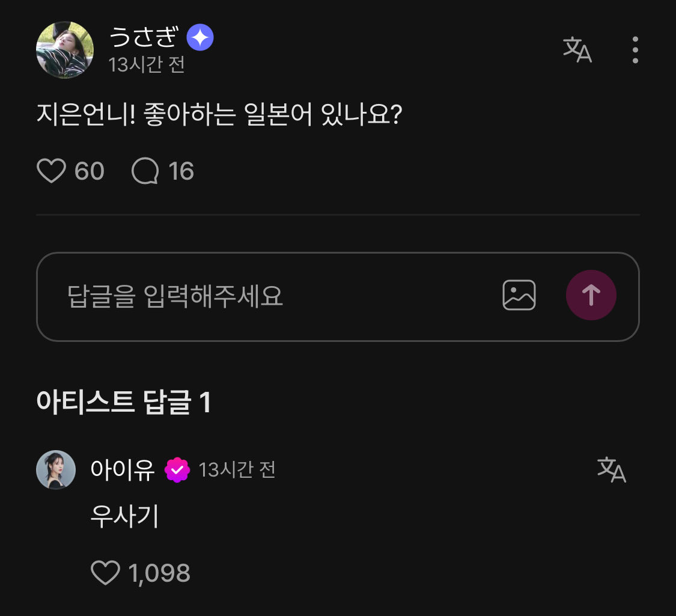The width and height of the screenshot is (676, 616).
Task: Click the username うさぎ
Action: 143,38
